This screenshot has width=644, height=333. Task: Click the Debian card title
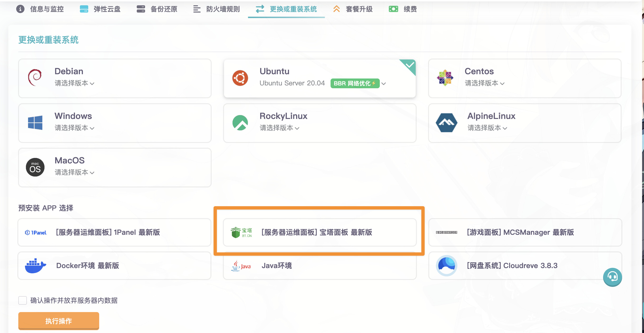point(69,71)
